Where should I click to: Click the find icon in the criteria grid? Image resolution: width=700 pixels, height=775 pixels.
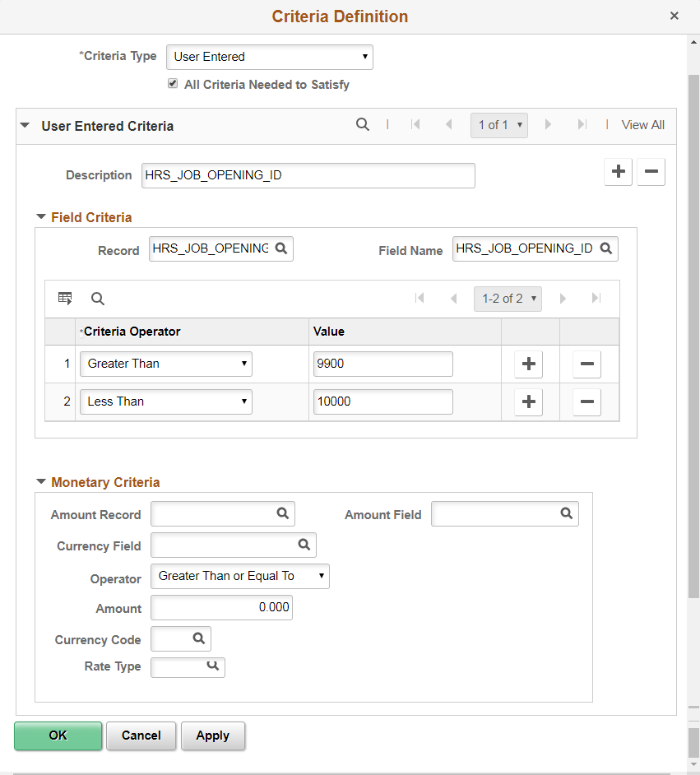click(x=98, y=298)
